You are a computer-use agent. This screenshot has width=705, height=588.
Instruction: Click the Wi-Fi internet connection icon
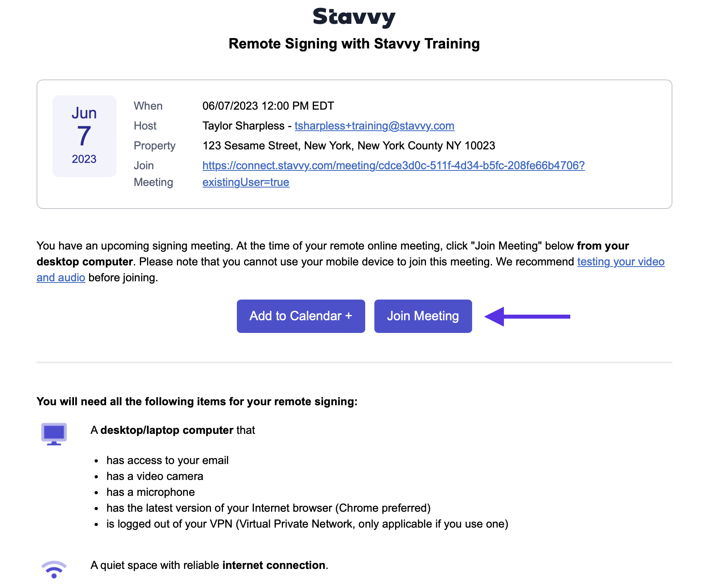[54, 569]
